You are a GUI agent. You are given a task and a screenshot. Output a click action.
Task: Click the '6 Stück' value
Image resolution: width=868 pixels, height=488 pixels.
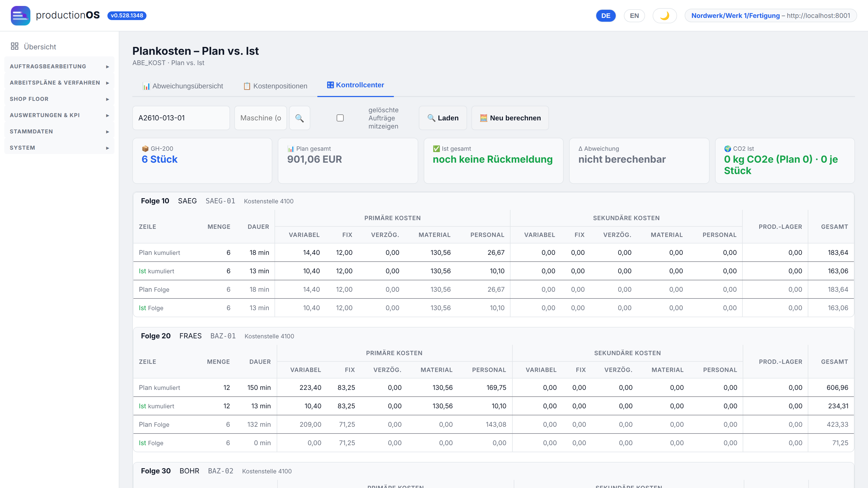coord(159,159)
